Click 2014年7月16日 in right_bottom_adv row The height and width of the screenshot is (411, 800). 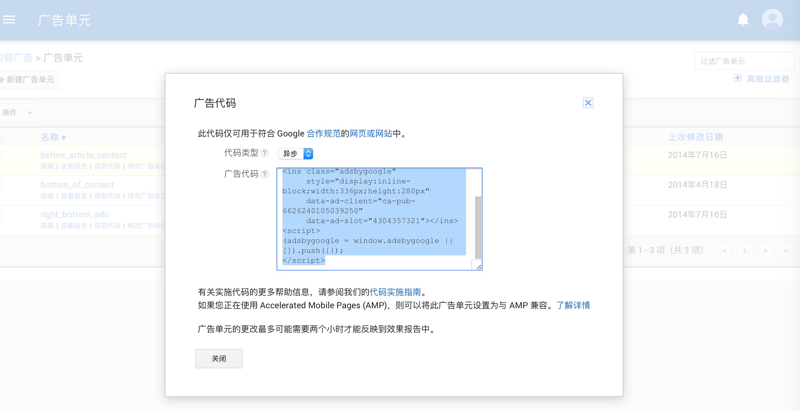coord(697,214)
